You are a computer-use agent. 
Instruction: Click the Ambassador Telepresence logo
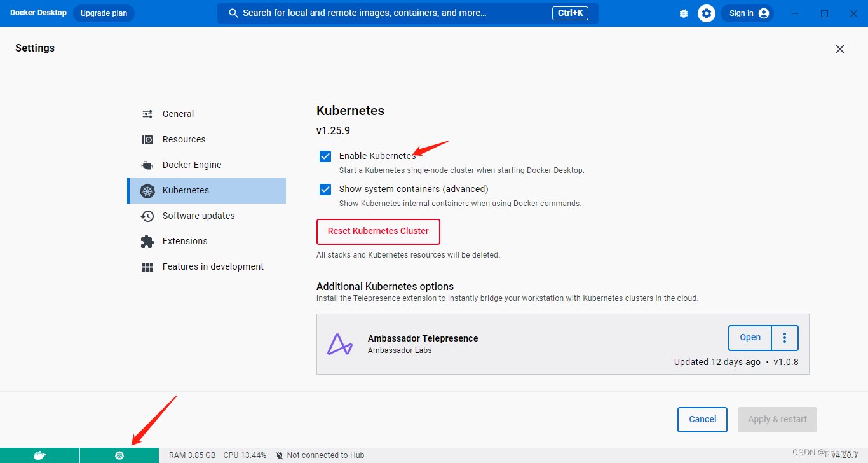point(340,344)
